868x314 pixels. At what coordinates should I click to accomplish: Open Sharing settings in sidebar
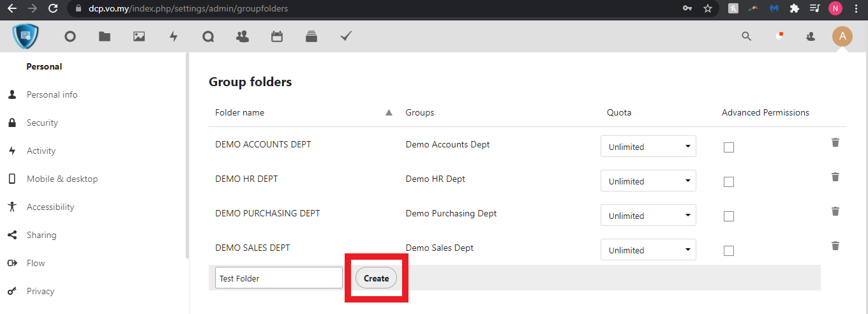click(x=41, y=235)
